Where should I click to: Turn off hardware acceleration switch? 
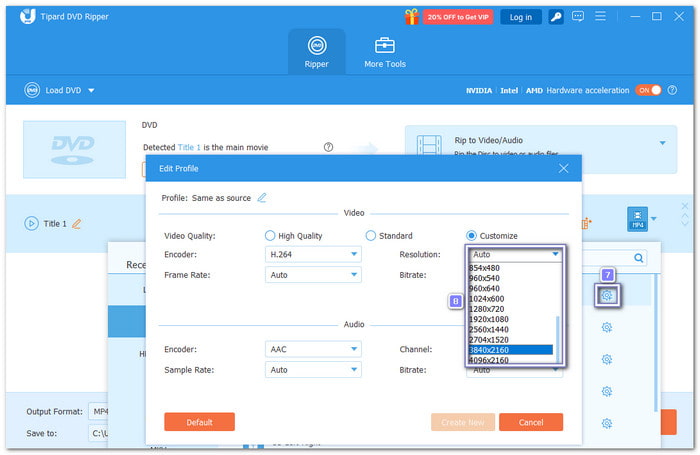[x=647, y=90]
